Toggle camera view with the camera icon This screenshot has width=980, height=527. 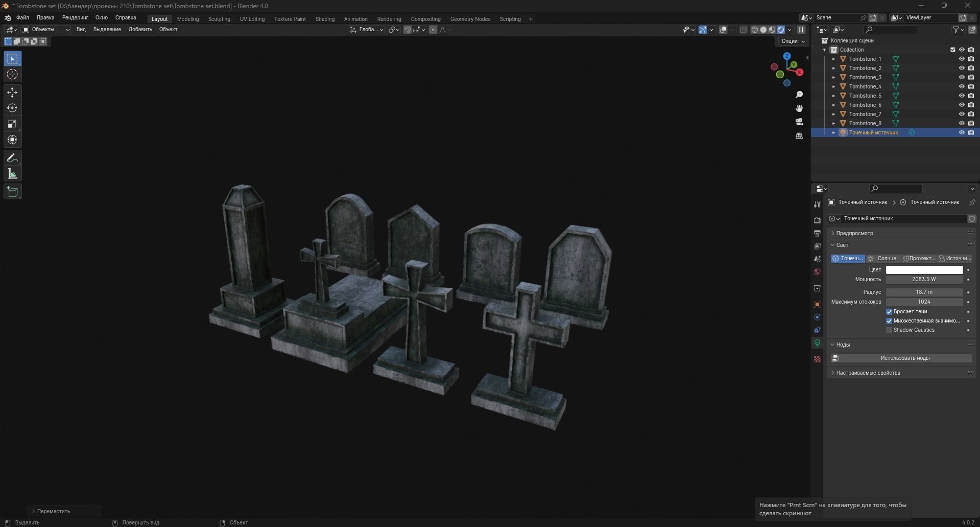tap(799, 122)
